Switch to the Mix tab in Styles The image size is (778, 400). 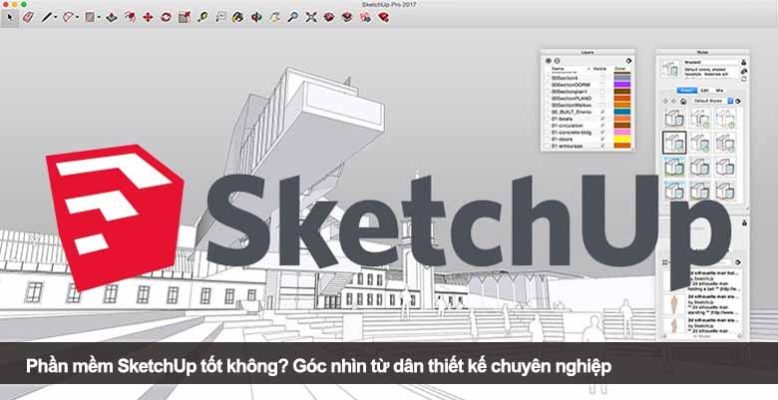click(x=719, y=90)
